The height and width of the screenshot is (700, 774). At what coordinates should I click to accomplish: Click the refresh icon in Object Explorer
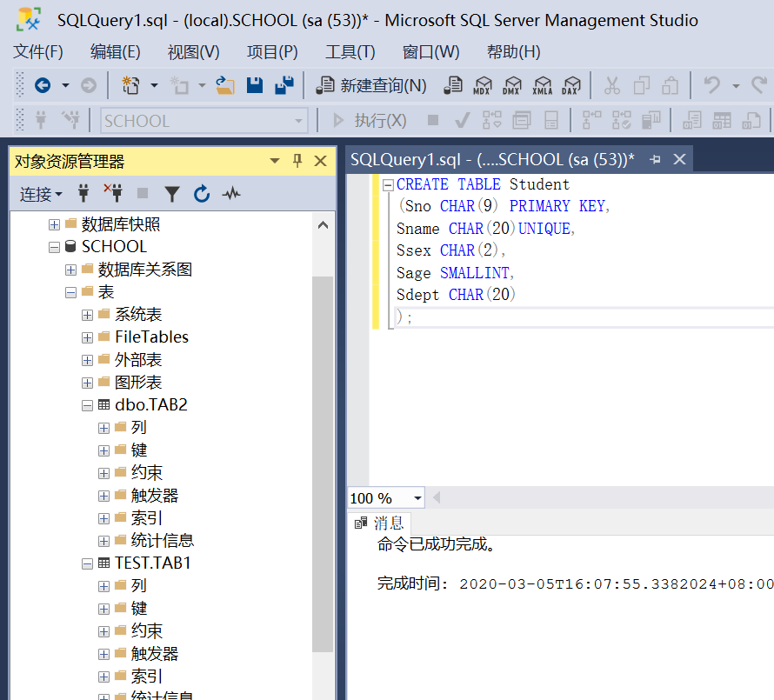[x=202, y=194]
